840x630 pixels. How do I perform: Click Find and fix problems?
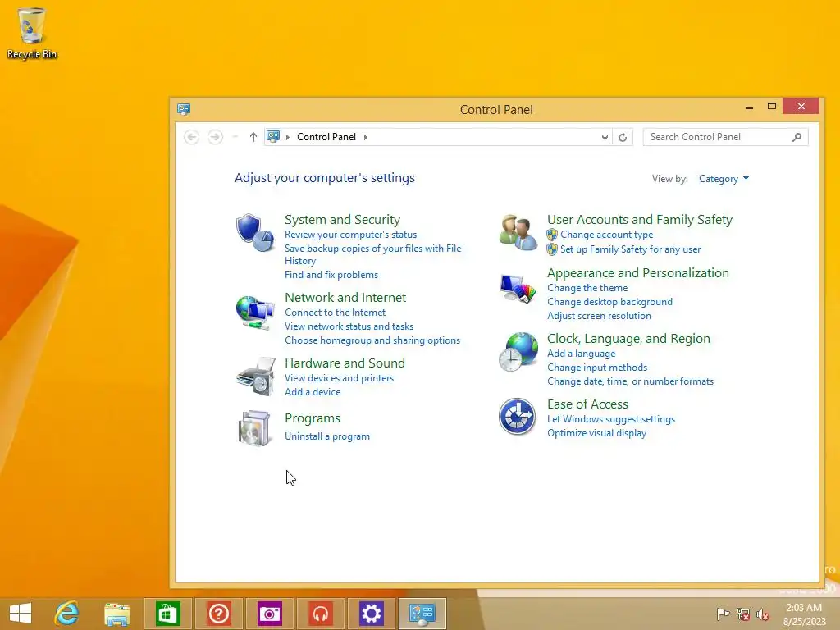pos(331,275)
